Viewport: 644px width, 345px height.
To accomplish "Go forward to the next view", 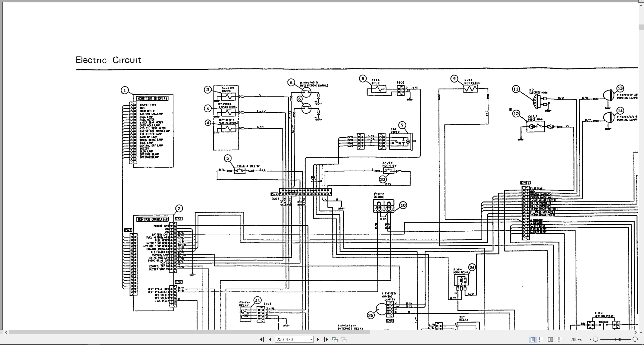I will tap(343, 339).
